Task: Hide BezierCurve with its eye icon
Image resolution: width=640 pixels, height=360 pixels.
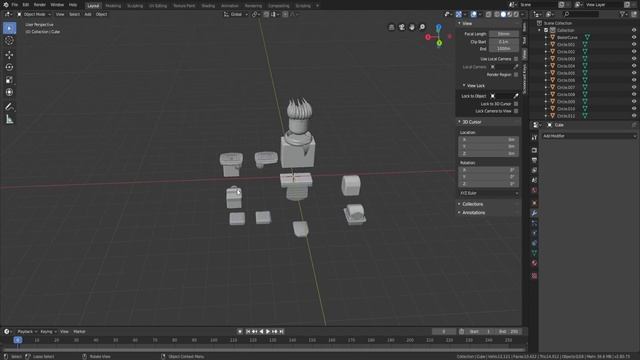Action: click(x=634, y=37)
